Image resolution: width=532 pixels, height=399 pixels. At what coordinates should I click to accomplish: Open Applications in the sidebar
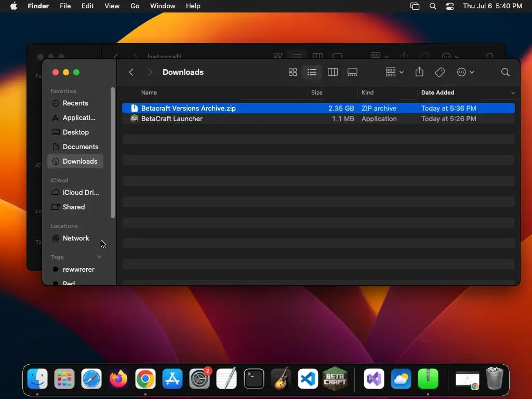[75, 118]
